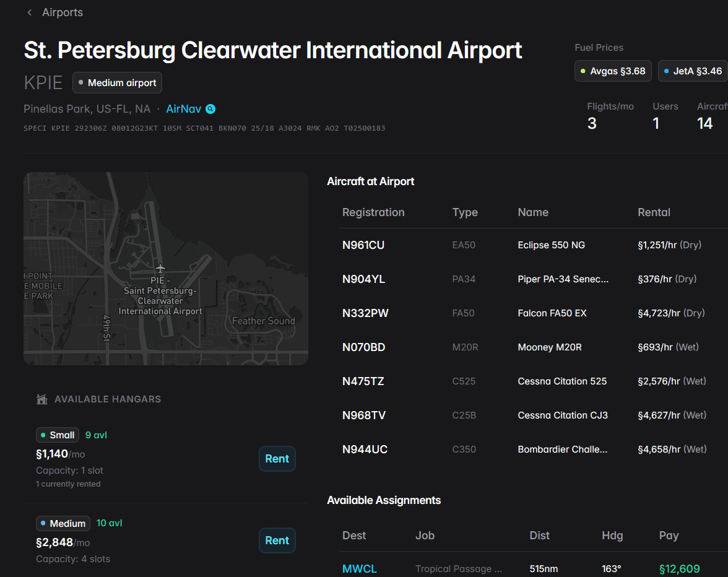Open the AirNav link
Screen dimensions: 728x577
point(183,109)
